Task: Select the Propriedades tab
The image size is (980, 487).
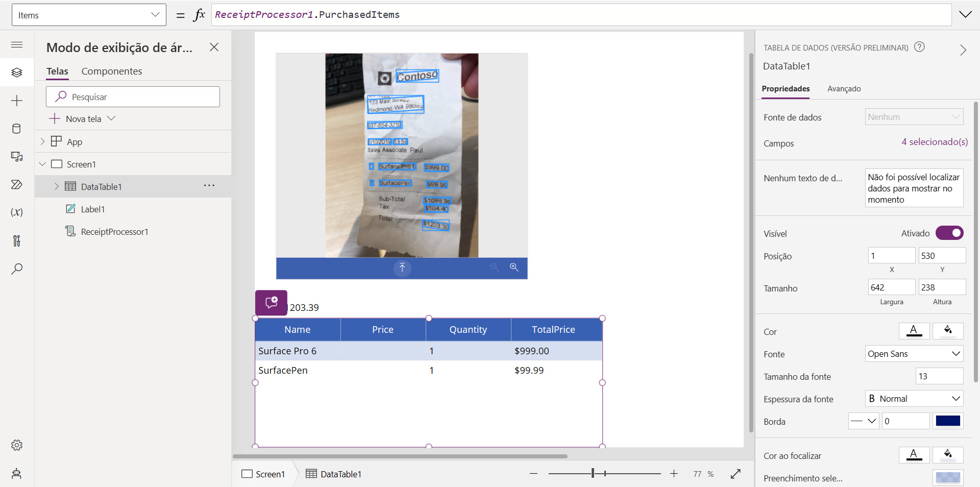Action: [786, 89]
